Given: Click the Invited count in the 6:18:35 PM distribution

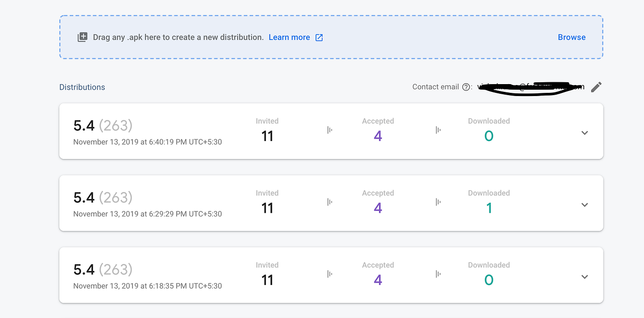Looking at the screenshot, I should 267,280.
